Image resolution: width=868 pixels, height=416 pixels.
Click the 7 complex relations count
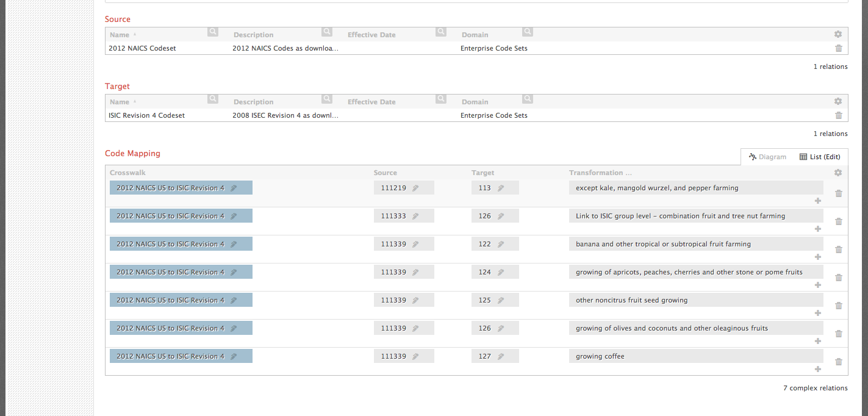point(816,388)
